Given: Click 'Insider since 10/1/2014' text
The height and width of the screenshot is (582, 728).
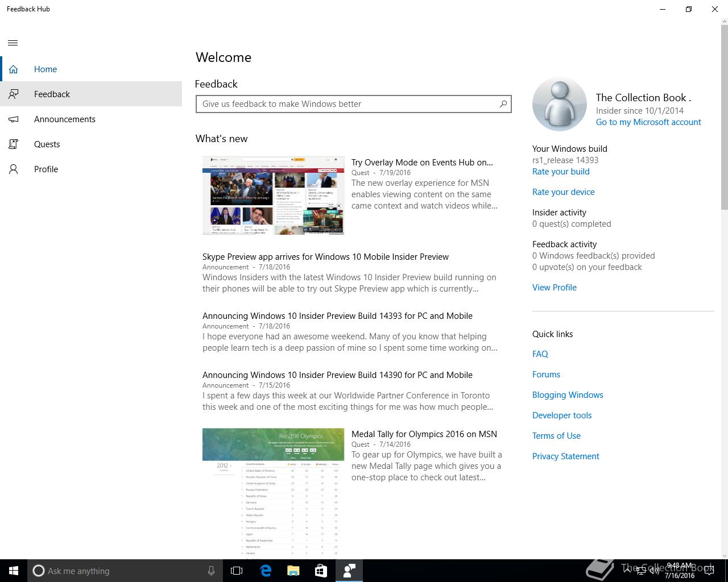Looking at the screenshot, I should point(640,111).
